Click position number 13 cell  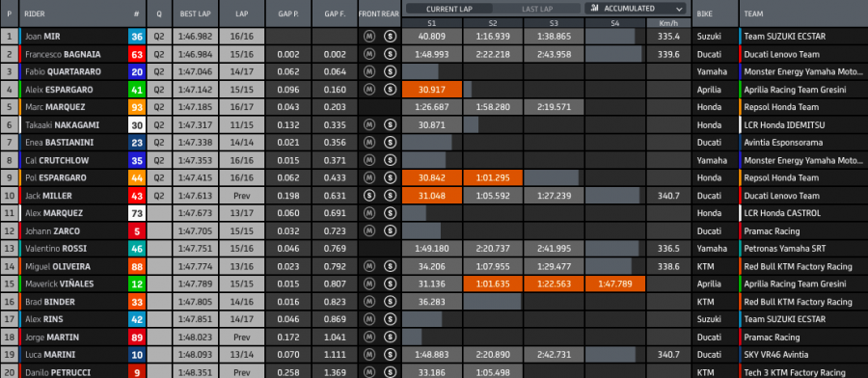[x=9, y=249]
